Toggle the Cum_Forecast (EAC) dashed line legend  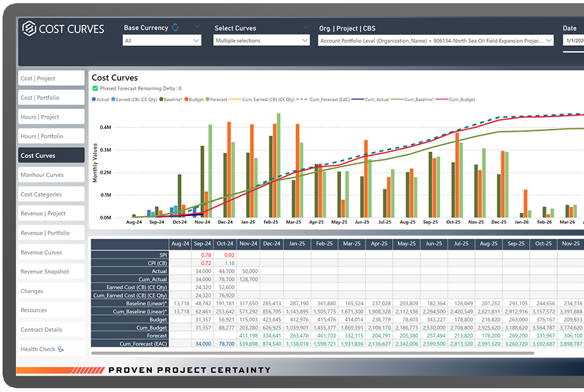[x=325, y=99]
